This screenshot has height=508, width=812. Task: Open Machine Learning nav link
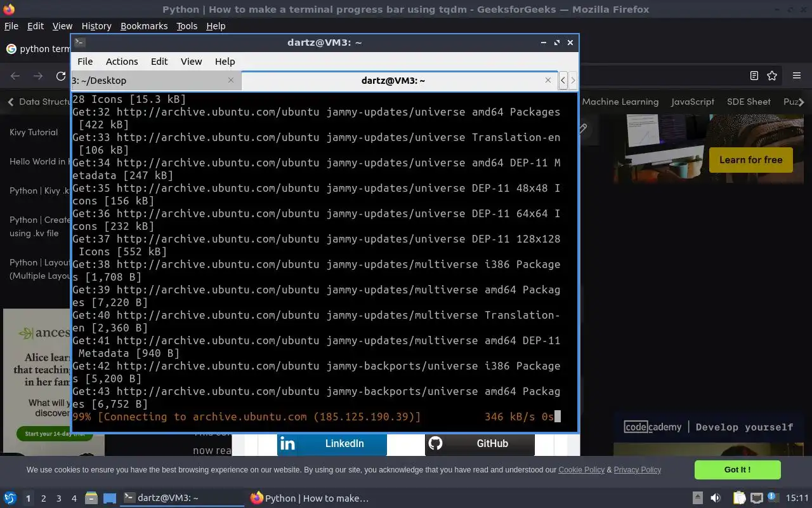(620, 102)
